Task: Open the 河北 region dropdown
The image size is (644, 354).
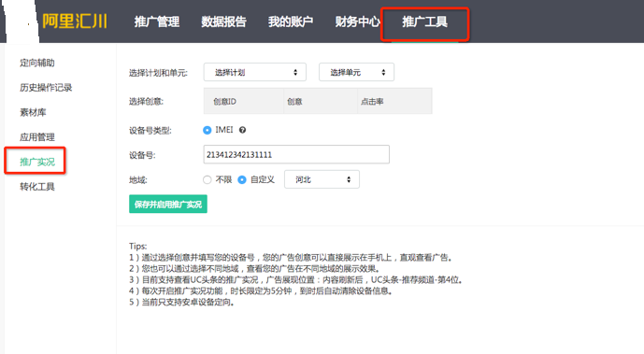Action: (x=322, y=179)
